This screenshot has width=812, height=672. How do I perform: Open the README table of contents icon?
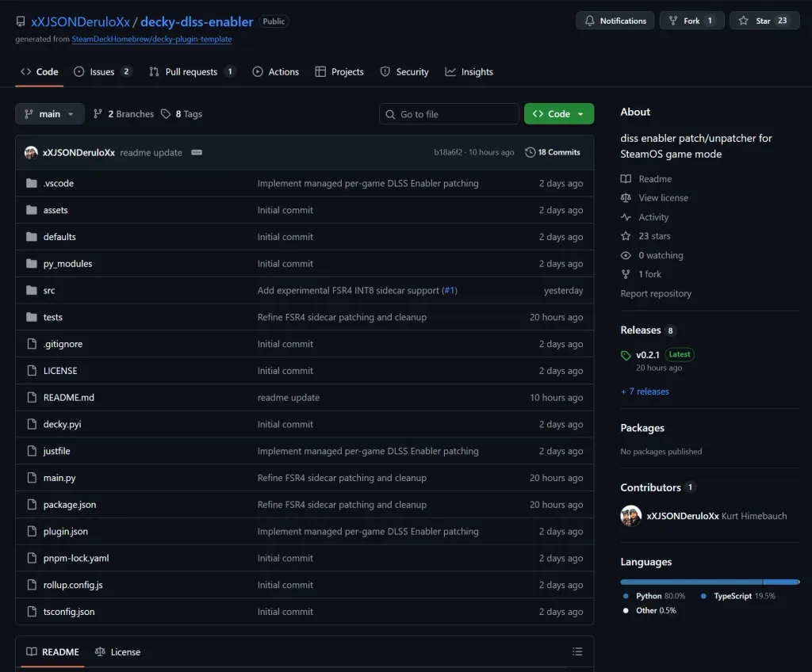[x=577, y=651]
